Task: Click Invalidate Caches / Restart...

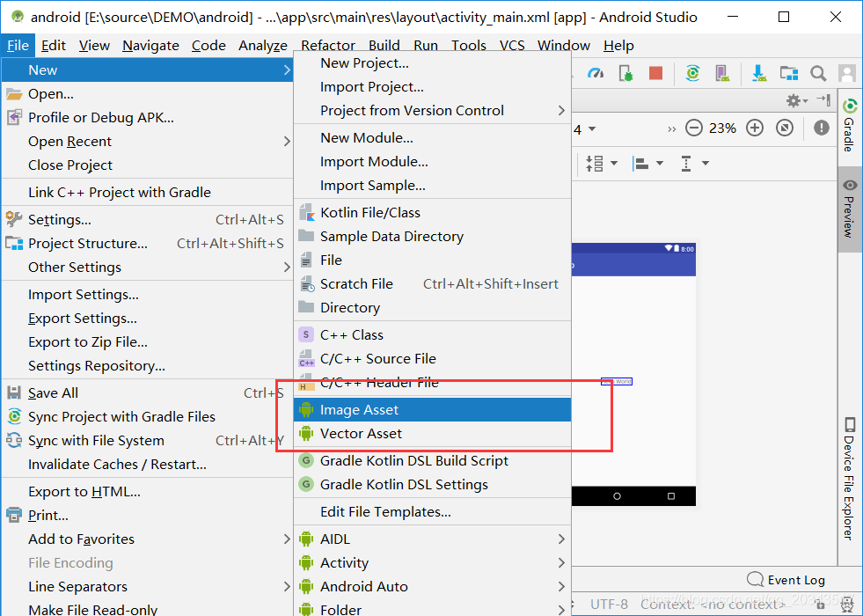Action: tap(148, 465)
